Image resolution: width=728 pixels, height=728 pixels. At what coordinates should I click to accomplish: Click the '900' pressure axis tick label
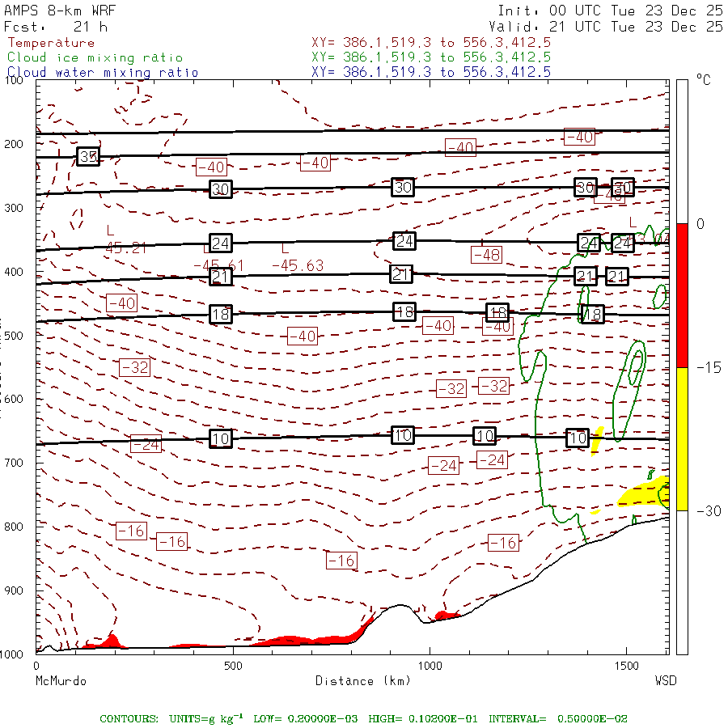[14, 591]
